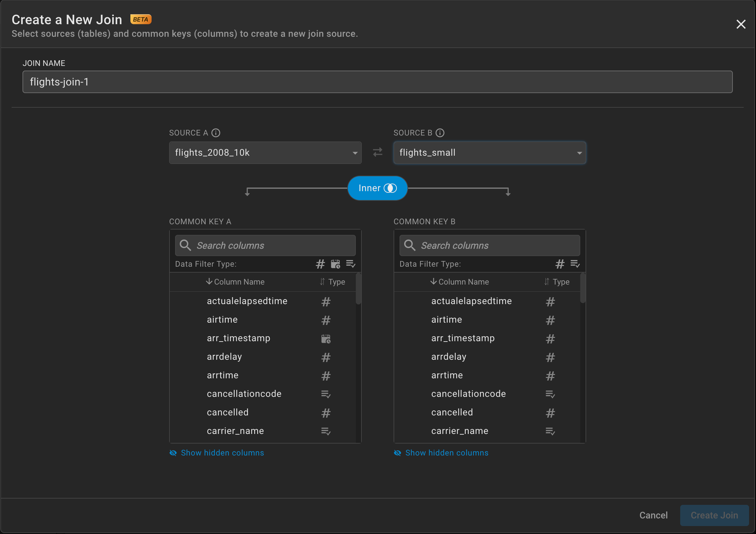Filter Common Key A by string type
The image size is (756, 534).
click(351, 264)
